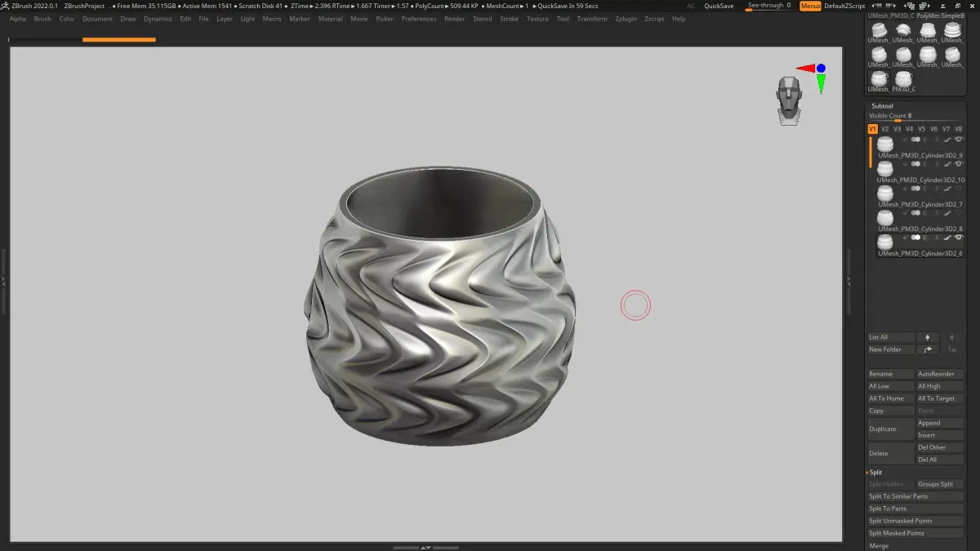Open the Stroke menu

[x=509, y=19]
